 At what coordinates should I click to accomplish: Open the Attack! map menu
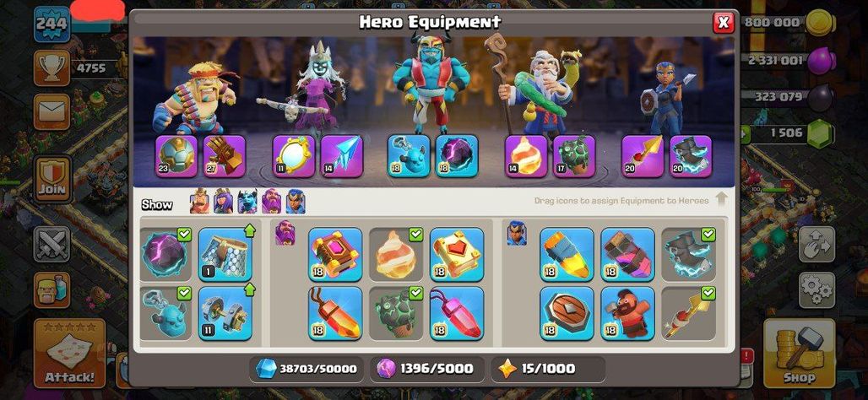click(x=70, y=353)
